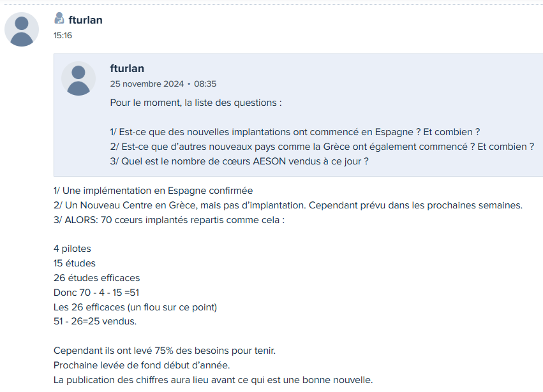
Task: Click the '51 - 26=25 vendus.' line
Action: click(x=95, y=321)
